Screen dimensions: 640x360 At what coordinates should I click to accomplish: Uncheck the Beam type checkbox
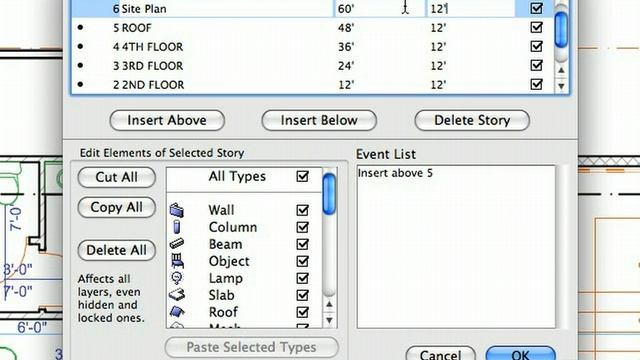302,244
